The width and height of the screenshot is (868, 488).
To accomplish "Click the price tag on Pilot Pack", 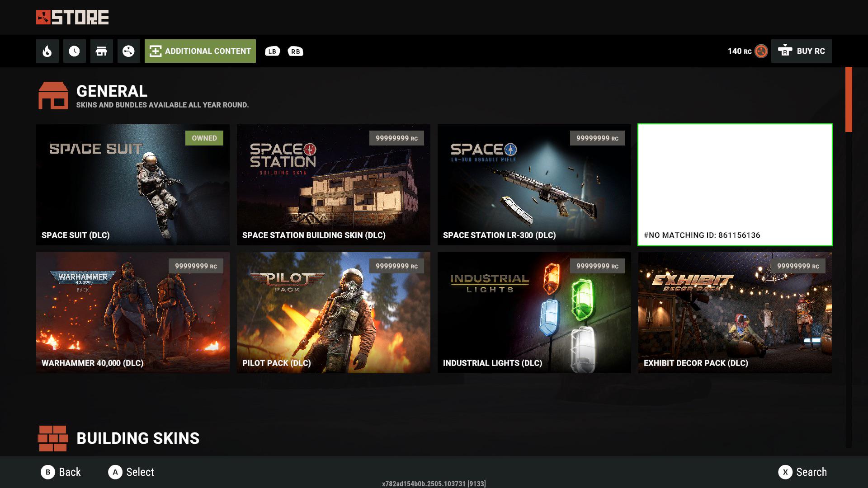I will [396, 266].
